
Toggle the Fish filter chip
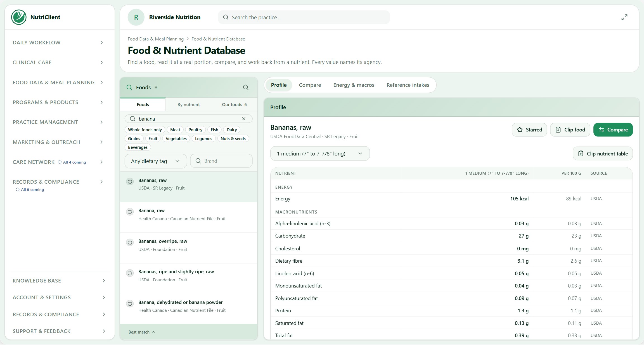214,130
